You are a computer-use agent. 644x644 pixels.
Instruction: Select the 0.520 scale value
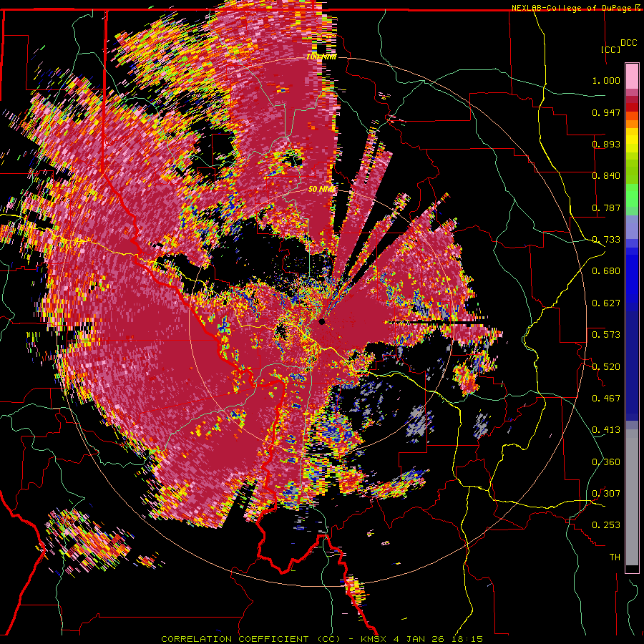606,366
